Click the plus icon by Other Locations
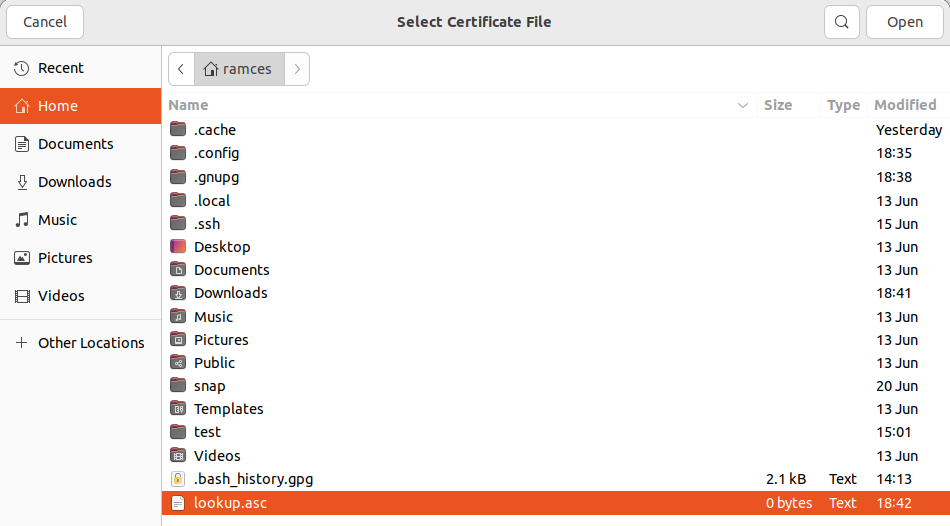Viewport: 950px width, 526px height. [x=22, y=343]
